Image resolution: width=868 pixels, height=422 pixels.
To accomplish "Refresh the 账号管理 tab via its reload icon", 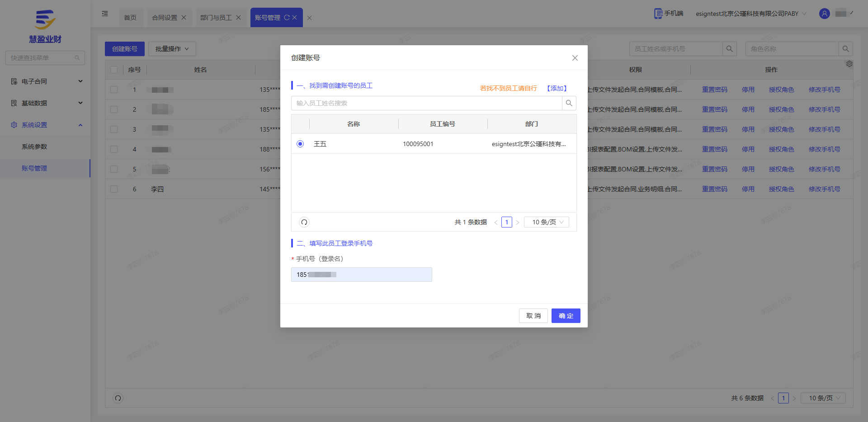I will click(287, 18).
